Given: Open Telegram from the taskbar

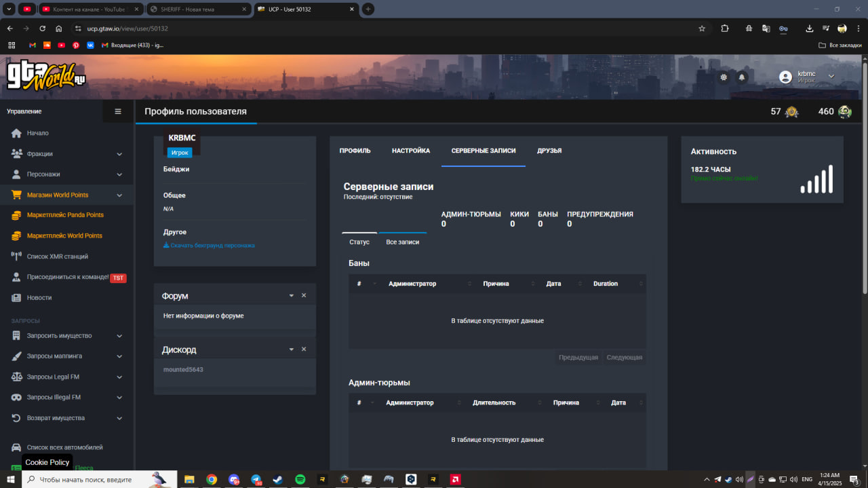Looking at the screenshot, I should pyautogui.click(x=256, y=479).
